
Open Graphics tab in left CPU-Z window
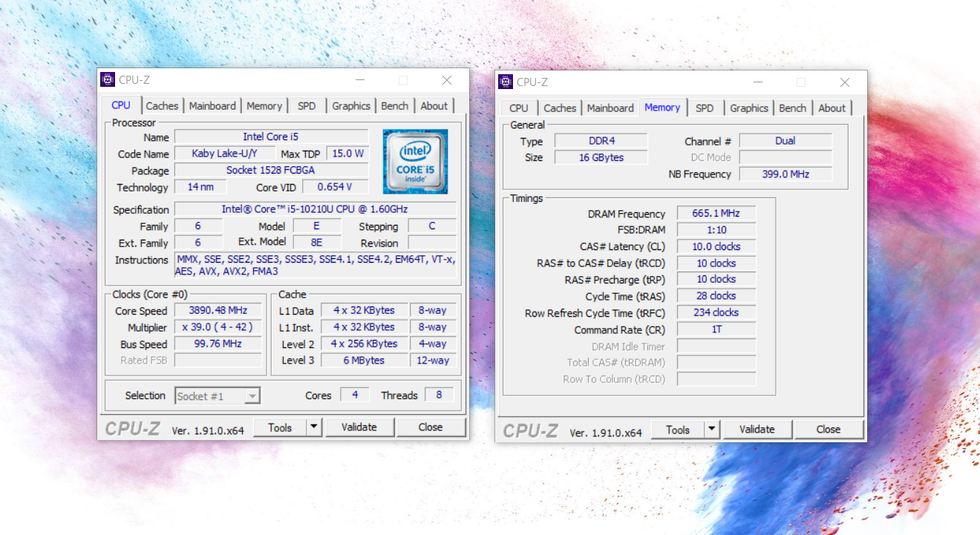coord(351,106)
